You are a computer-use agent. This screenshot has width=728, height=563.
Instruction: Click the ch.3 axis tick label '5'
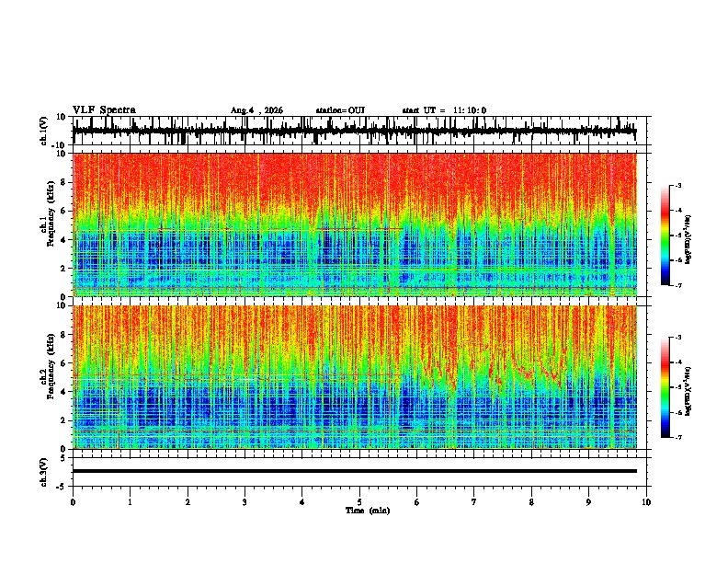coord(63,458)
